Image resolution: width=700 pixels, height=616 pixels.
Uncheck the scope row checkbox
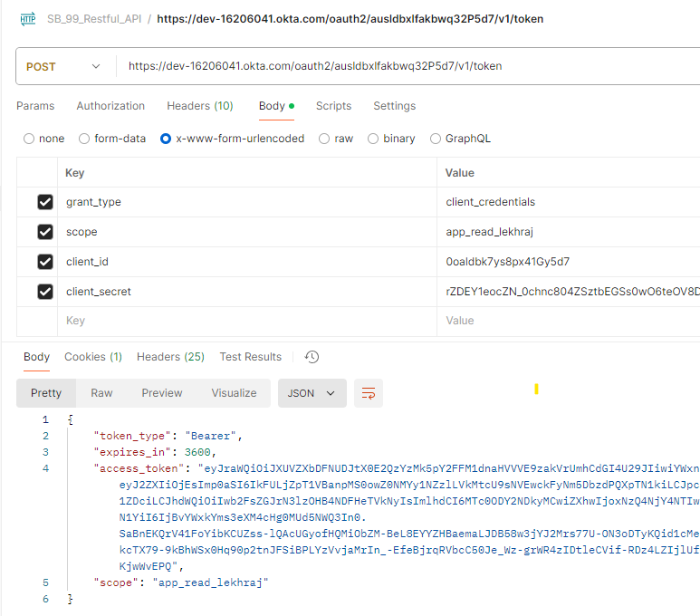(x=45, y=232)
